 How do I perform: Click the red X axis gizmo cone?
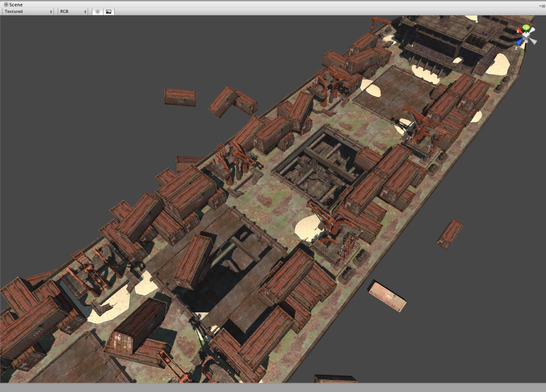519,31
